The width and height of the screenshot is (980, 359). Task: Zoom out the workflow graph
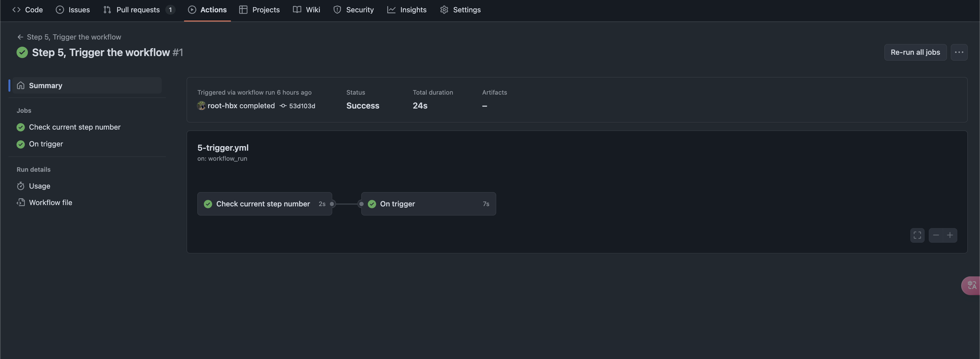(x=936, y=235)
